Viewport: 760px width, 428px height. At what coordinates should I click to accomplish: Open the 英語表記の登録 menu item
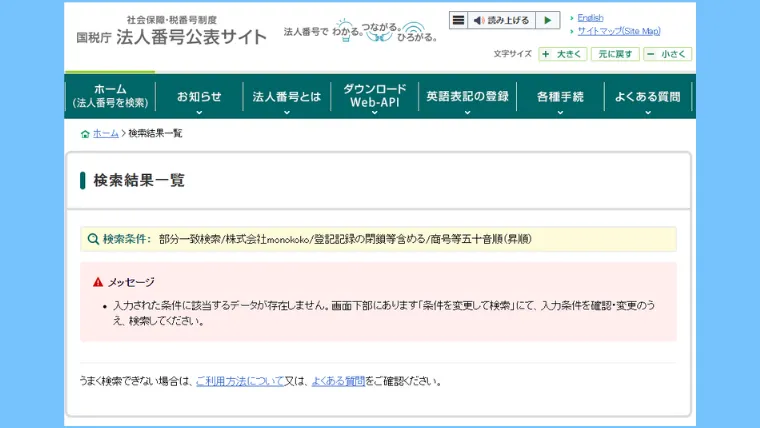click(x=466, y=98)
